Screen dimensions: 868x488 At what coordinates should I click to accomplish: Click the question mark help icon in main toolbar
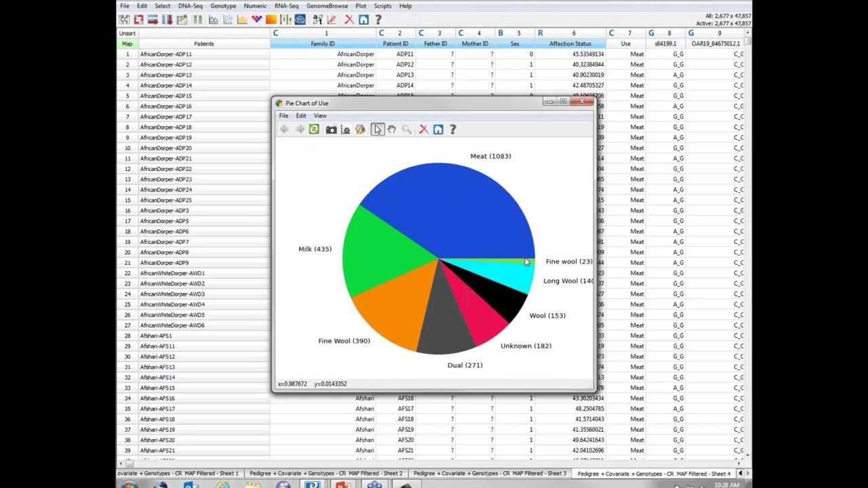(x=378, y=20)
